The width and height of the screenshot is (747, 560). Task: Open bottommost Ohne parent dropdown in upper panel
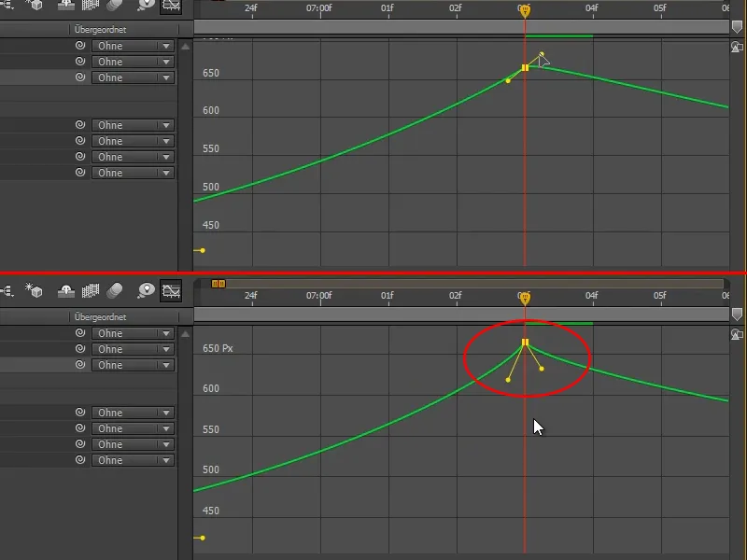(x=133, y=173)
